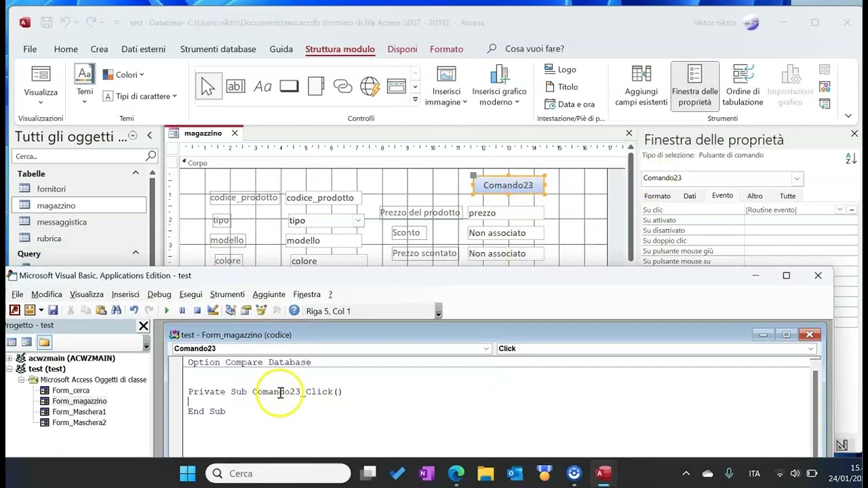
Task: Click the search magnifier in navigation pane
Action: point(151,156)
